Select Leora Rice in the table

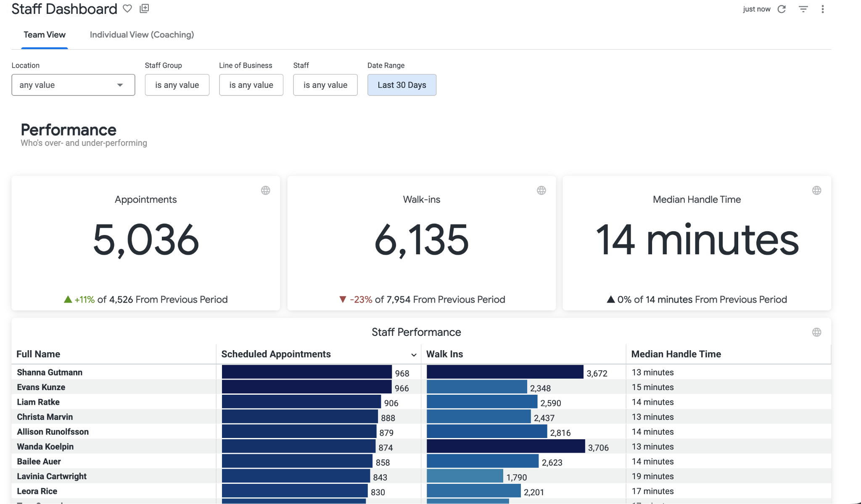coord(37,491)
